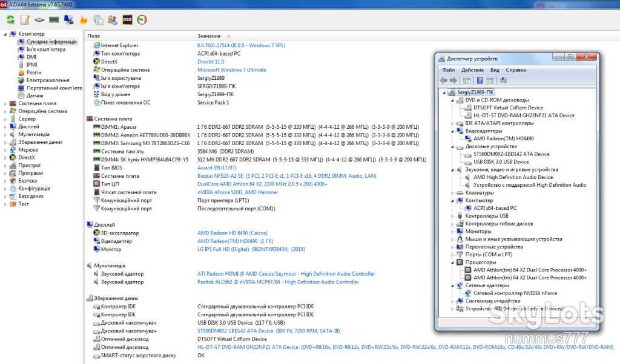Viewport: 620px width, 364px height.
Task: Collapse Видеоадаптеры node in Device Manager
Action: coord(452,131)
